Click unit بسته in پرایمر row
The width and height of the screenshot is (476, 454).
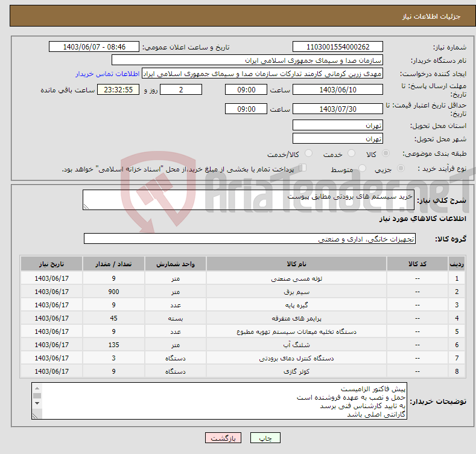[x=176, y=319]
